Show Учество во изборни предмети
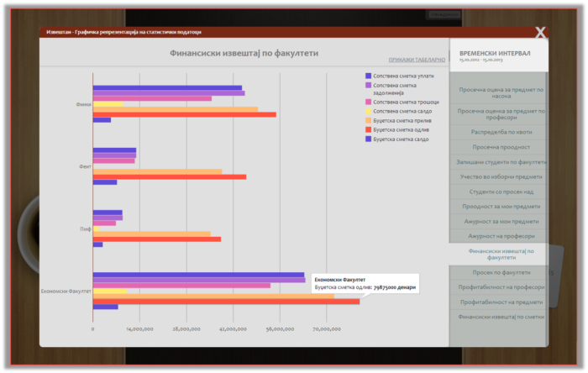Viewport: 588px width, 373px height. click(x=501, y=176)
